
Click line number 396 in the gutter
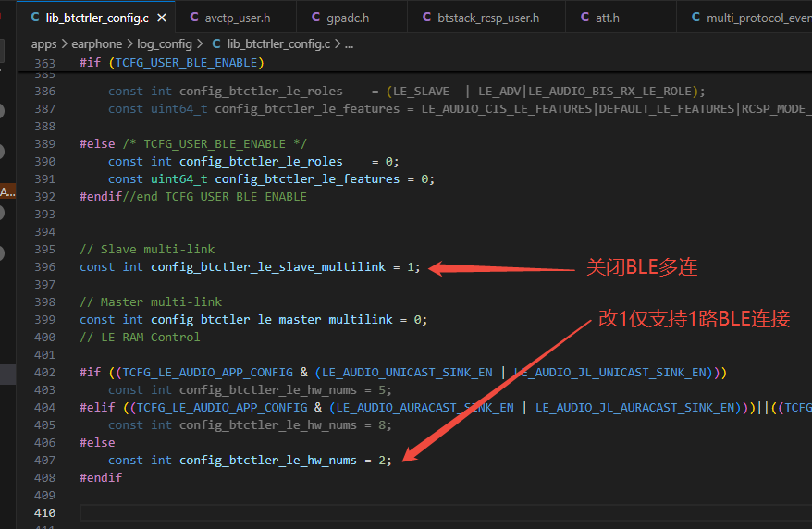[44, 267]
